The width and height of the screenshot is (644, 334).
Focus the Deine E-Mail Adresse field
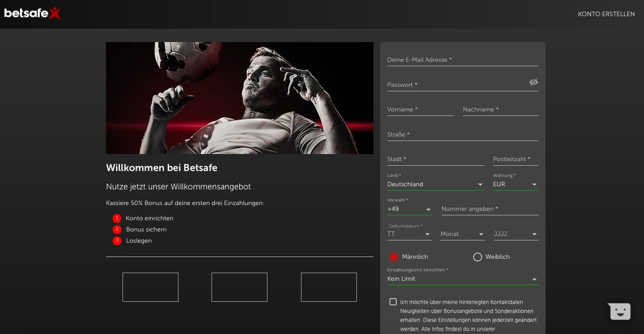point(463,60)
